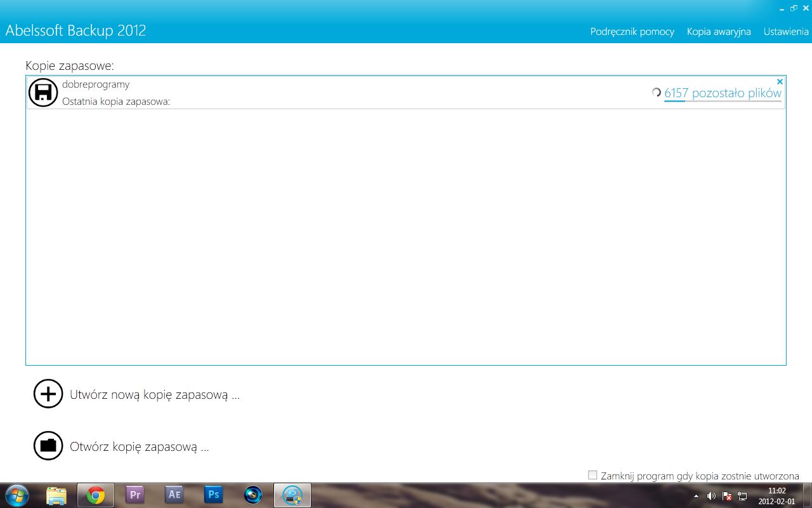This screenshot has height=508, width=812.
Task: Open the '6157 pozostało plików' link
Action: pos(723,93)
